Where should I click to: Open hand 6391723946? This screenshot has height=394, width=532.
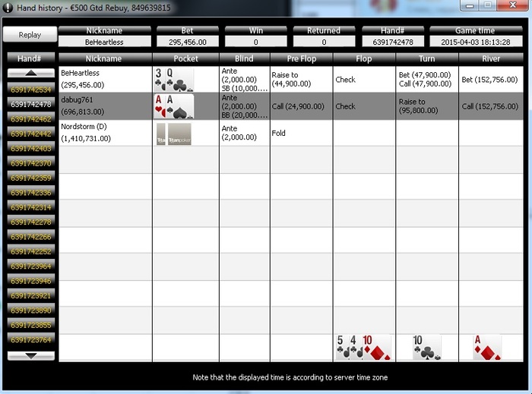pyautogui.click(x=31, y=281)
